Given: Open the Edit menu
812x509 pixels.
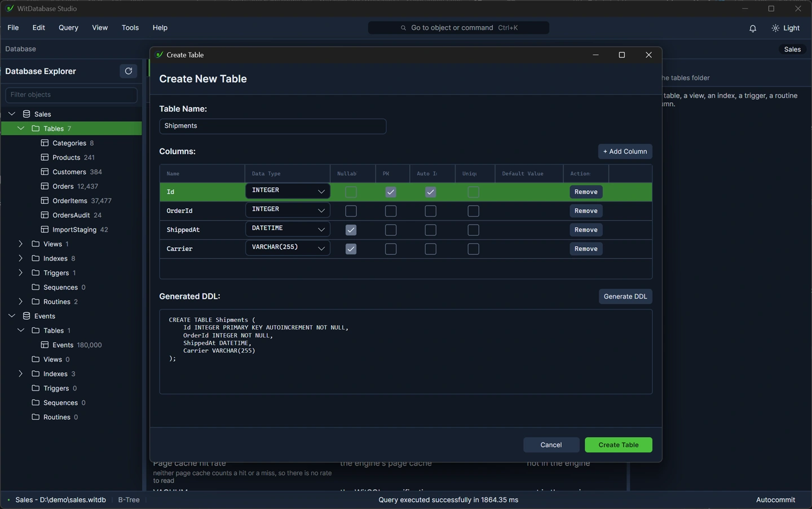Looking at the screenshot, I should [39, 28].
